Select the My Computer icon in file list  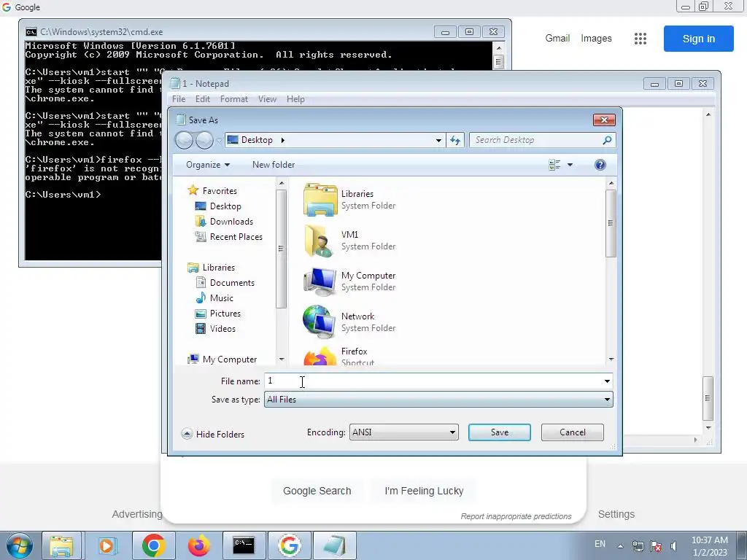click(x=320, y=281)
